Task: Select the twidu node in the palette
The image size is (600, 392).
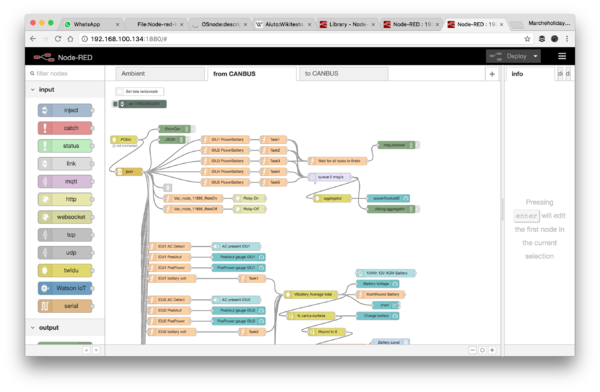Action: click(65, 270)
